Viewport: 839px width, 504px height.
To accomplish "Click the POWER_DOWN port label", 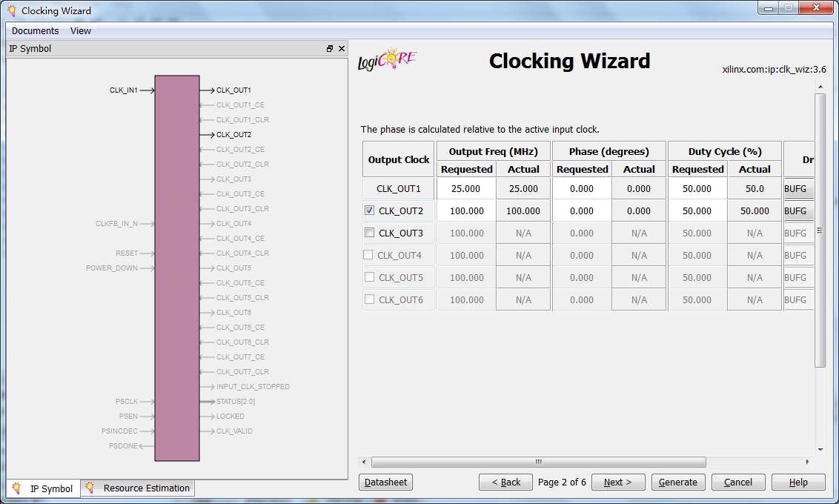I will (112, 268).
